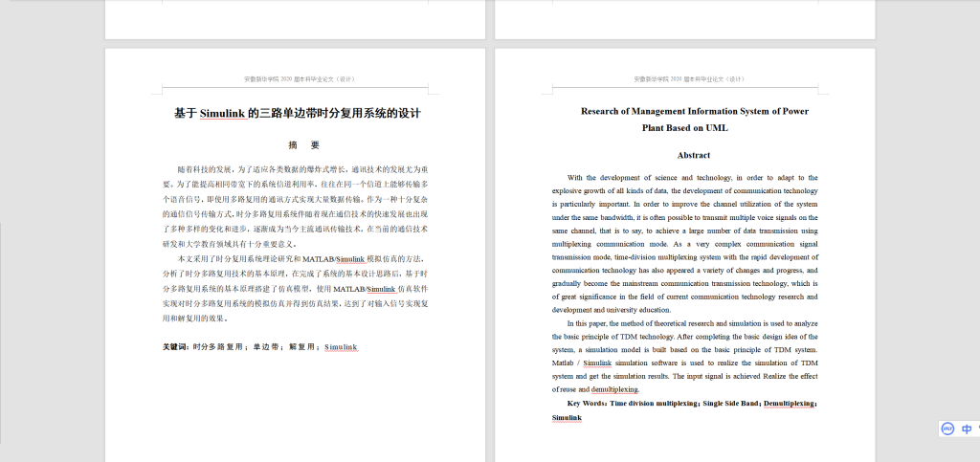Click the right page header 安徽新华学院 2020 届本科毕业论文
Image resolution: width=980 pixels, height=462 pixels.
(x=689, y=79)
